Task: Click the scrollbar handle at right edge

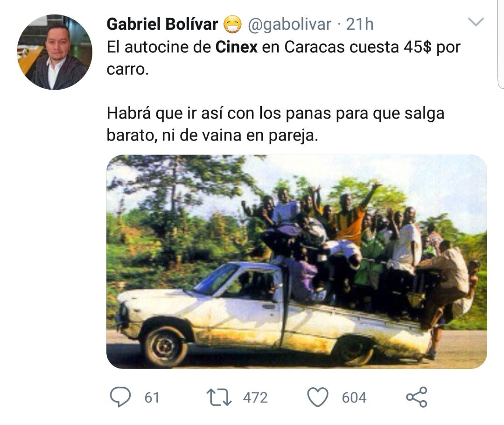Action: pyautogui.click(x=501, y=43)
